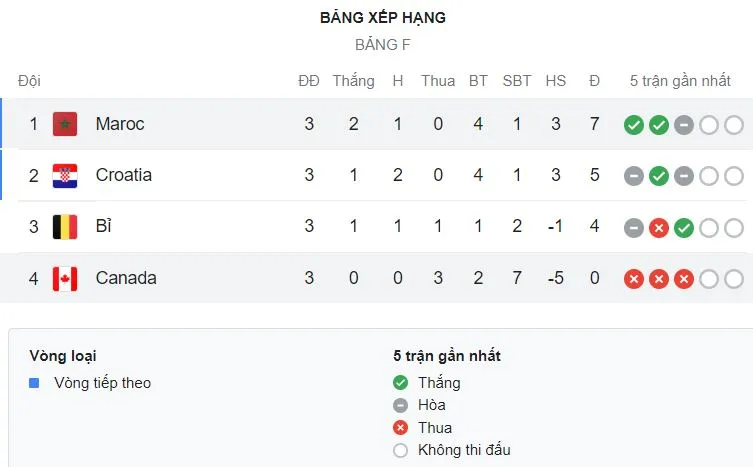Click the Croatia flag icon
This screenshot has height=467, width=753.
[x=65, y=176]
